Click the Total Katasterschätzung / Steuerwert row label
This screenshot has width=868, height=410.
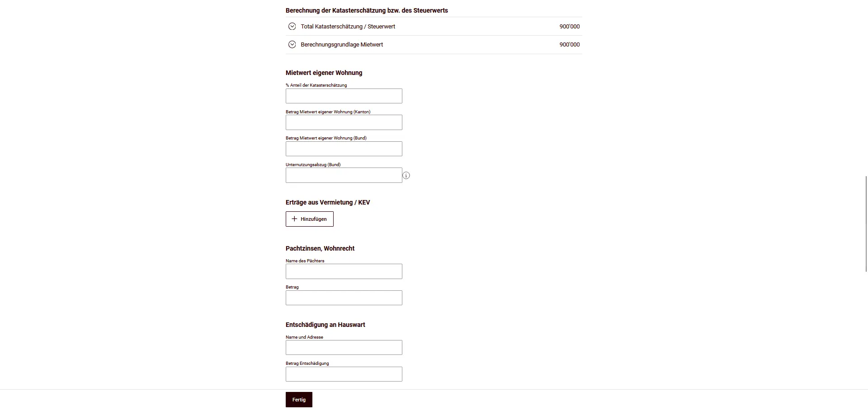click(x=348, y=27)
